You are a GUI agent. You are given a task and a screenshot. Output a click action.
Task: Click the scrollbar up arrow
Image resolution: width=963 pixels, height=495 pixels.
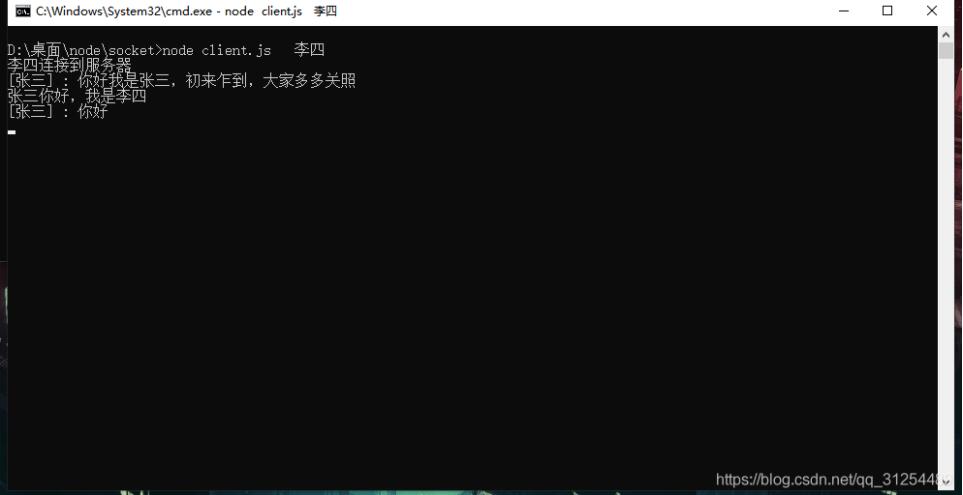pos(945,34)
